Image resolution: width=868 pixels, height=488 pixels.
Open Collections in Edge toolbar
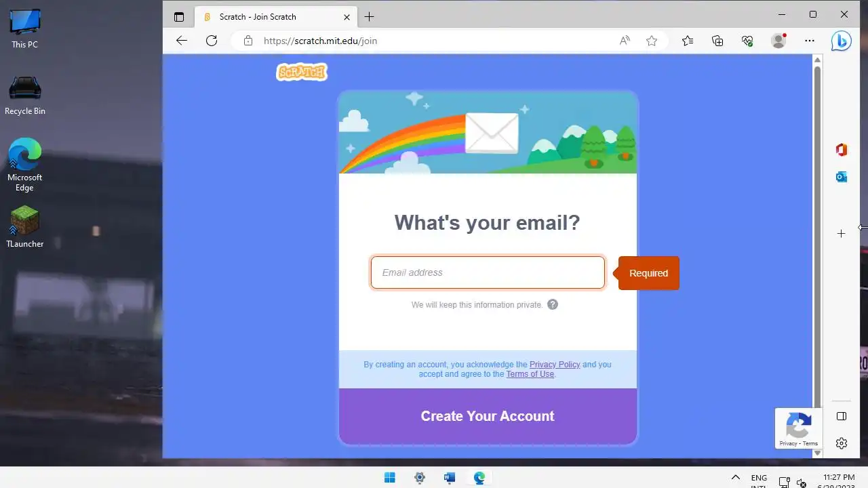(717, 41)
